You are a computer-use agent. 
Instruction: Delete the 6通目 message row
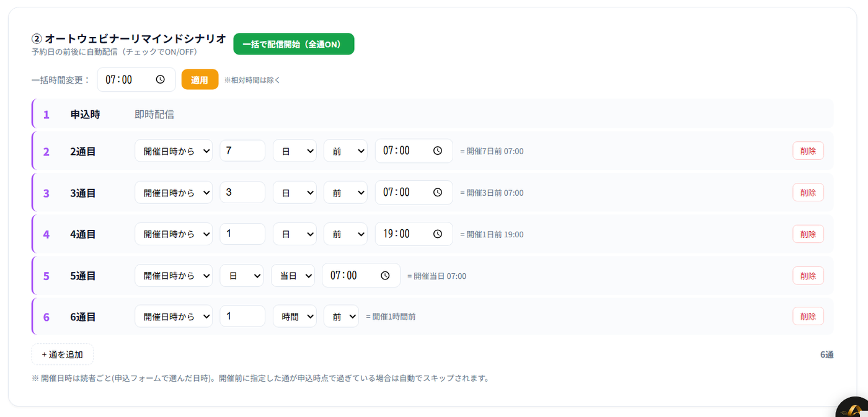pos(808,316)
